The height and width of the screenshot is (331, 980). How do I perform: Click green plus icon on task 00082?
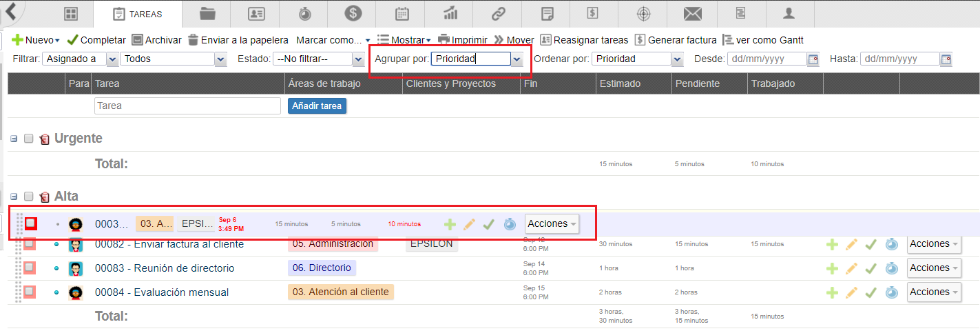click(x=832, y=244)
